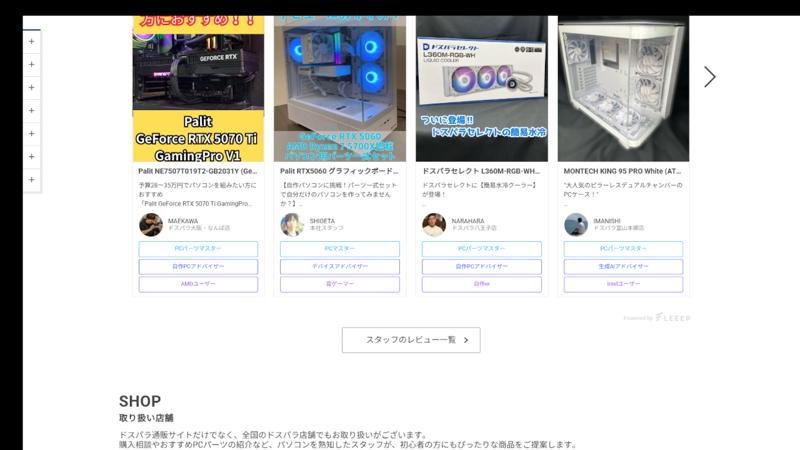Click the 自作パソコンに挑戦 review description
800x450 pixels.
pyautogui.click(x=339, y=194)
